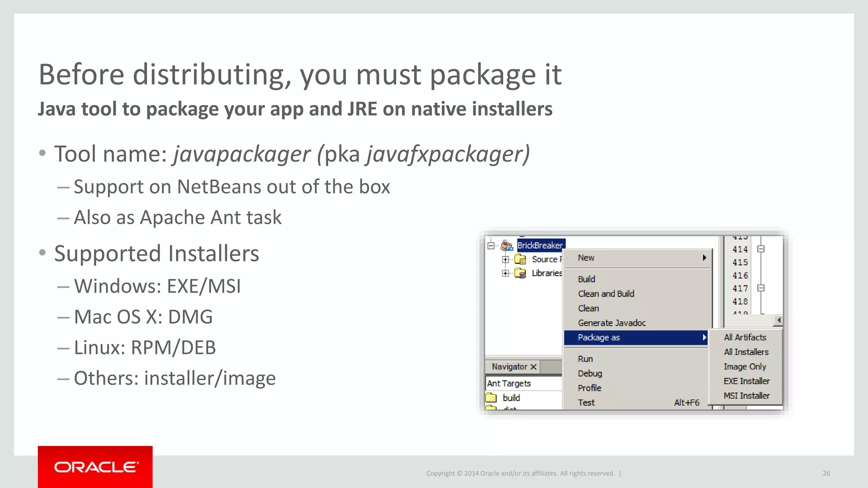Click the BrickBreaker JavaFX project icon

point(507,245)
